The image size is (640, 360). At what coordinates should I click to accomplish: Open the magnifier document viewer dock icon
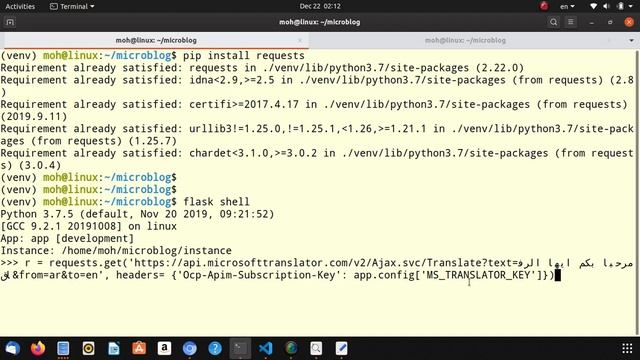coord(316,348)
